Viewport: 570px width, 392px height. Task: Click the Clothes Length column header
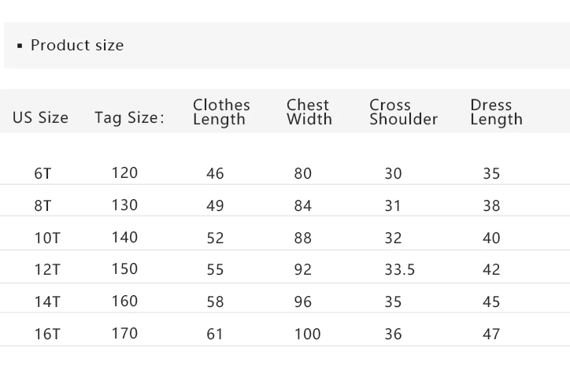click(x=221, y=112)
